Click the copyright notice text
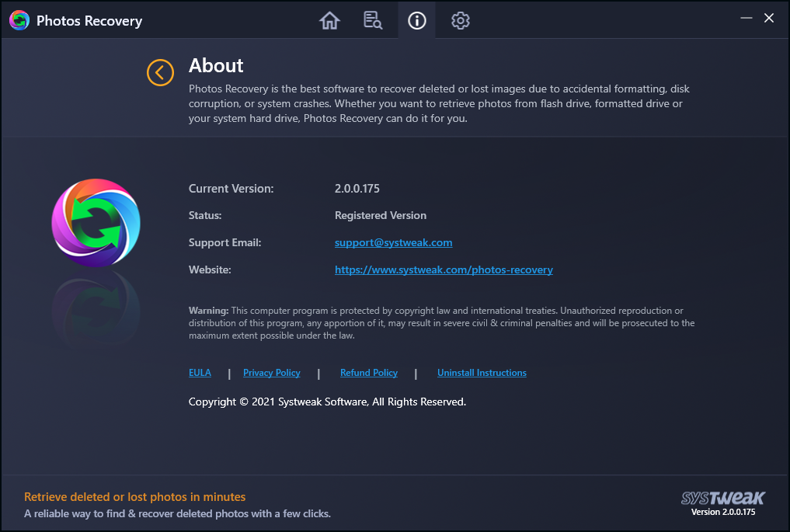 click(x=326, y=402)
